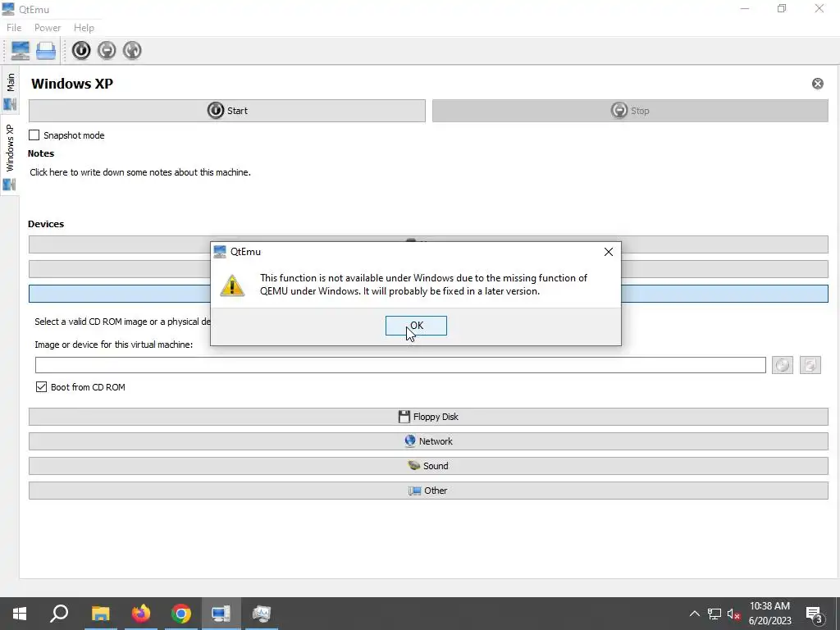
Task: Select the Windows XP vertical tab
Action: coord(10,155)
